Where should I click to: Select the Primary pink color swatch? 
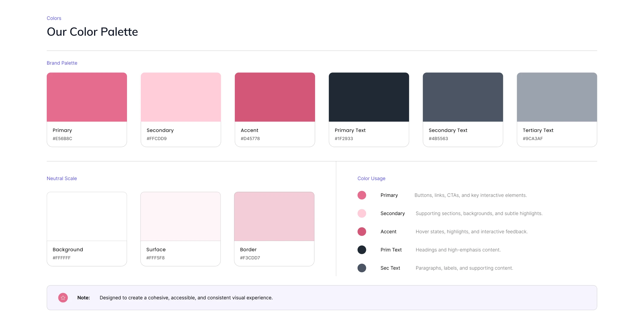click(x=87, y=97)
